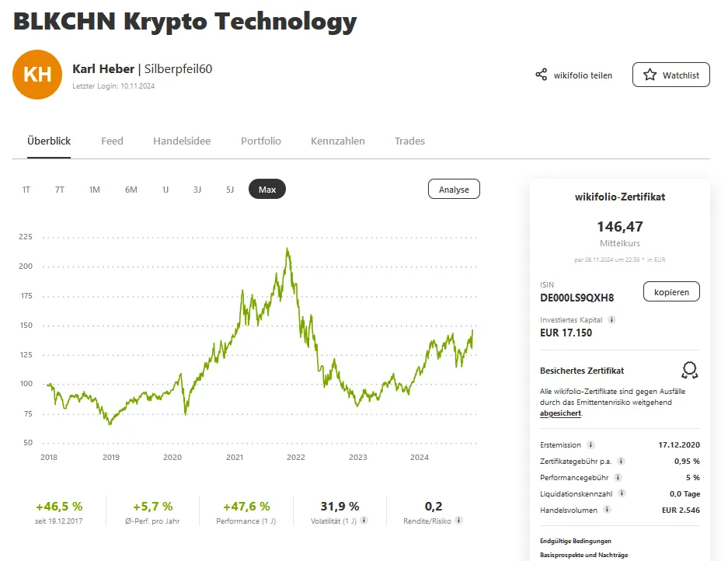Click trader name Karl Heber

103,68
